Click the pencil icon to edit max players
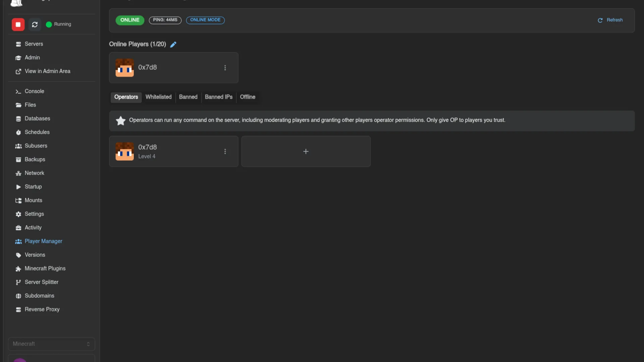 pyautogui.click(x=173, y=45)
